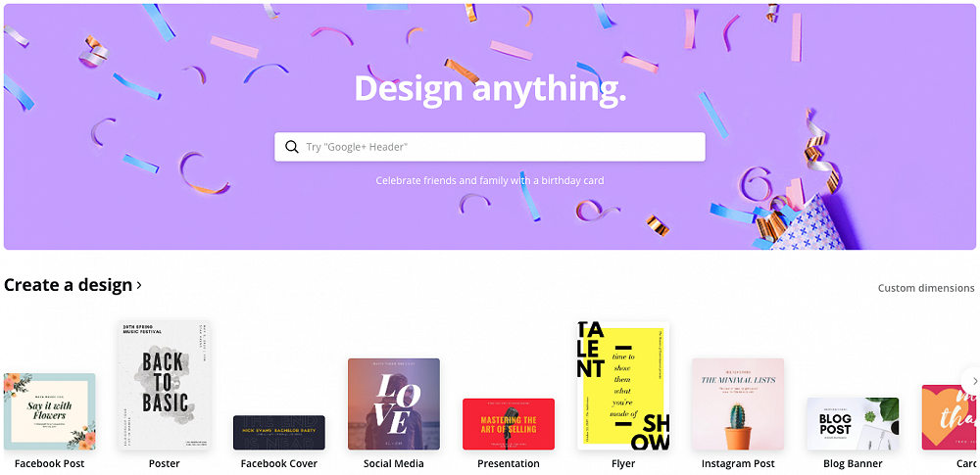The width and height of the screenshot is (980, 475).
Task: Pick the Mastering the Art Presentation thumbnail
Action: click(x=508, y=424)
